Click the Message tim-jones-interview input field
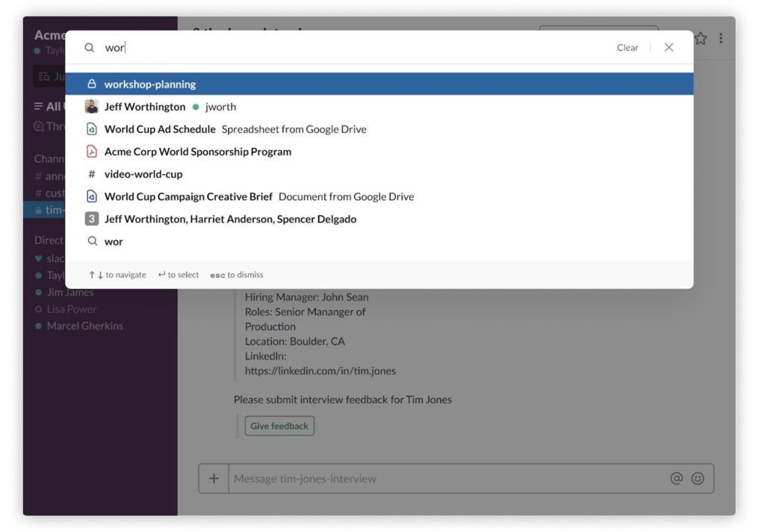Viewport: 765px width, 532px height. [x=449, y=478]
